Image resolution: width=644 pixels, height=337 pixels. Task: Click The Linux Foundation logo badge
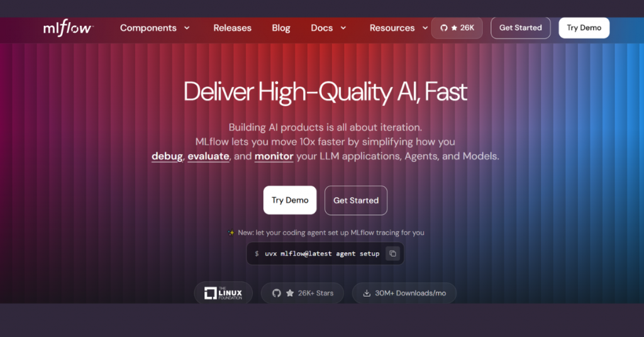[x=223, y=293]
